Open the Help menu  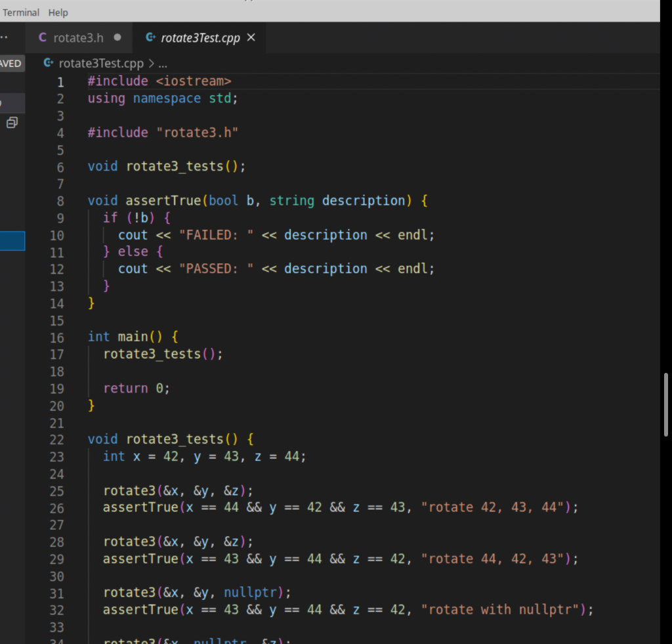[58, 12]
